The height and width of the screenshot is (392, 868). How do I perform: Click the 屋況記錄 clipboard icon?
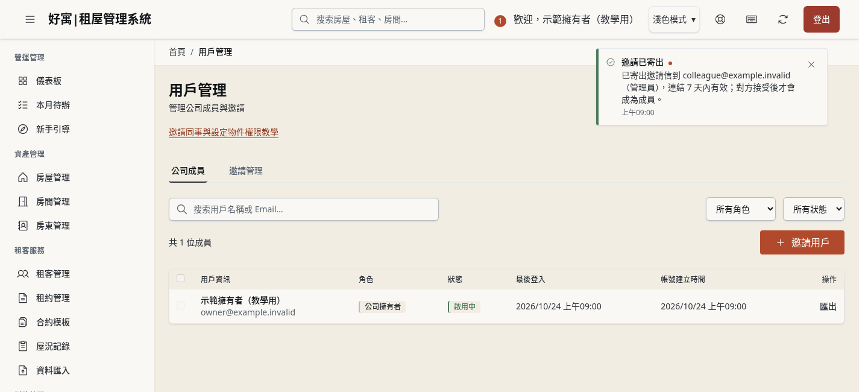[x=23, y=346]
